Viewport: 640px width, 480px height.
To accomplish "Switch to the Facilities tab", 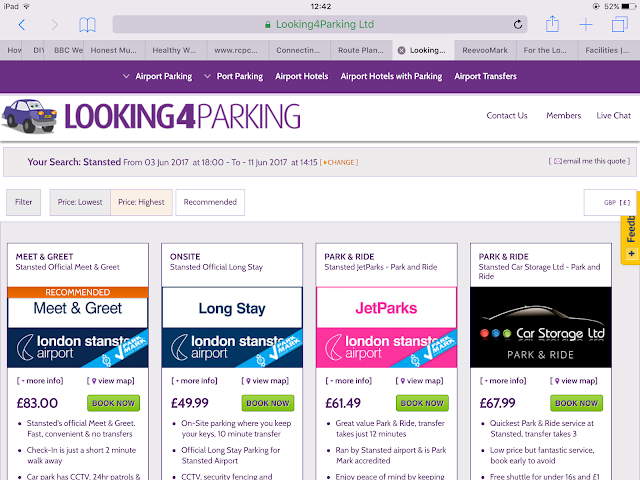I will [x=607, y=50].
